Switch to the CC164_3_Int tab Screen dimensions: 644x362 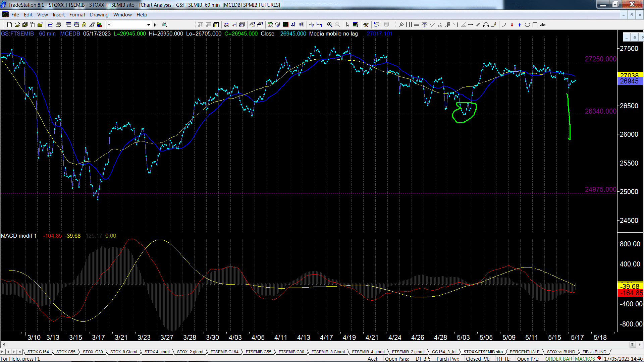click(444, 352)
